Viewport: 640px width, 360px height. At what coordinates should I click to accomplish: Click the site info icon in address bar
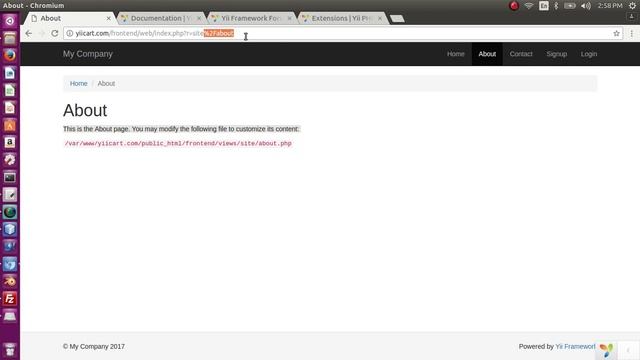(x=70, y=33)
